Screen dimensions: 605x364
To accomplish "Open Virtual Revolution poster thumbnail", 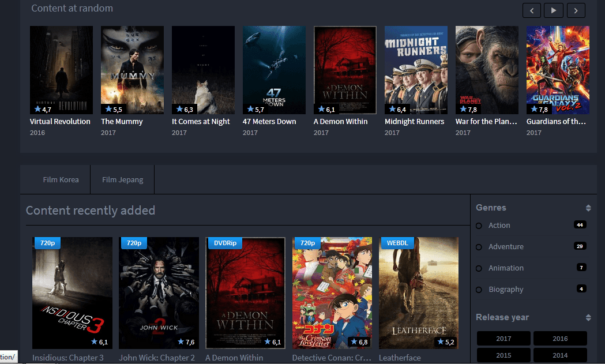I will coord(61,70).
